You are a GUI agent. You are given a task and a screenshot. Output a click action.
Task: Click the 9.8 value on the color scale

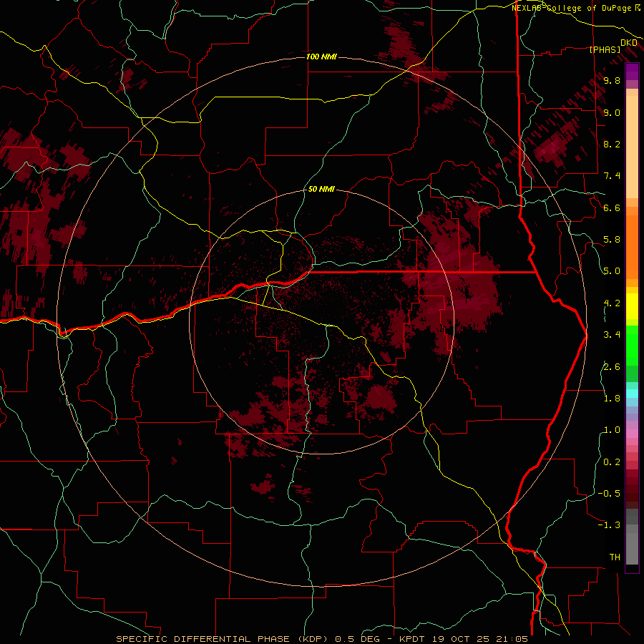point(612,80)
